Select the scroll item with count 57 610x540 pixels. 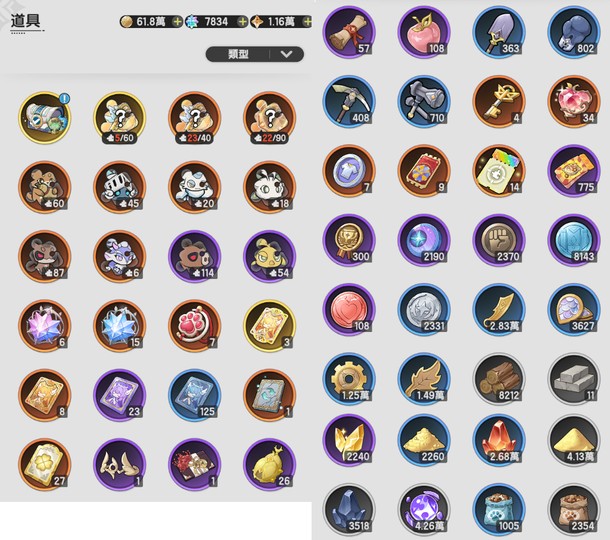pos(349,32)
